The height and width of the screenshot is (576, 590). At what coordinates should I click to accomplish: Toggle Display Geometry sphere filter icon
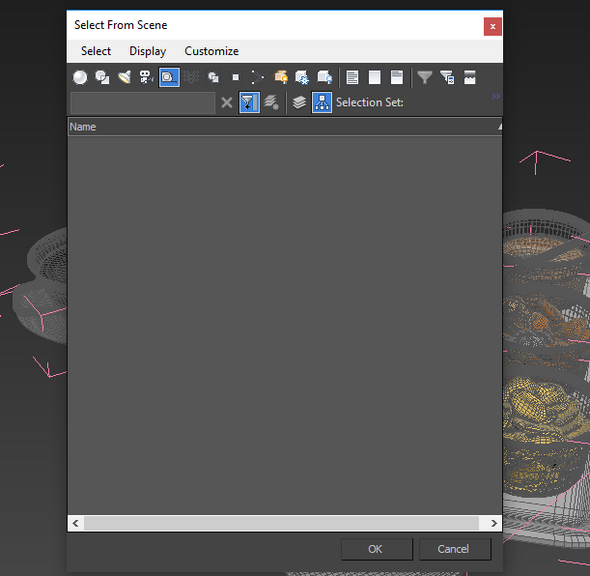(x=80, y=78)
